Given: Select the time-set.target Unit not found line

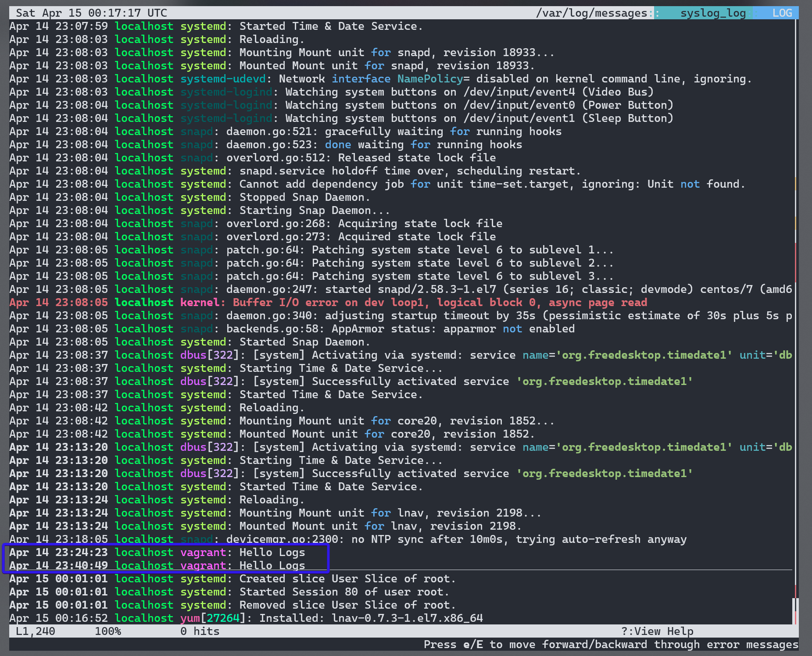Looking at the screenshot, I should click(x=378, y=184).
